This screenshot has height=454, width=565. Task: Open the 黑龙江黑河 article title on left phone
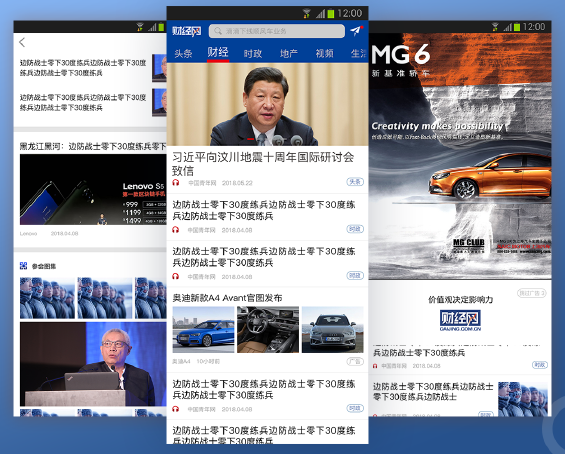pos(93,146)
